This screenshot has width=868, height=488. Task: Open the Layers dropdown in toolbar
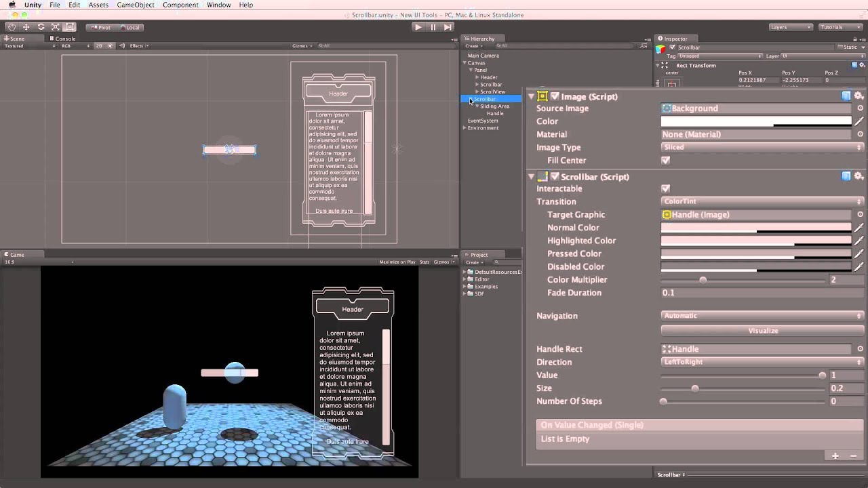tap(791, 27)
